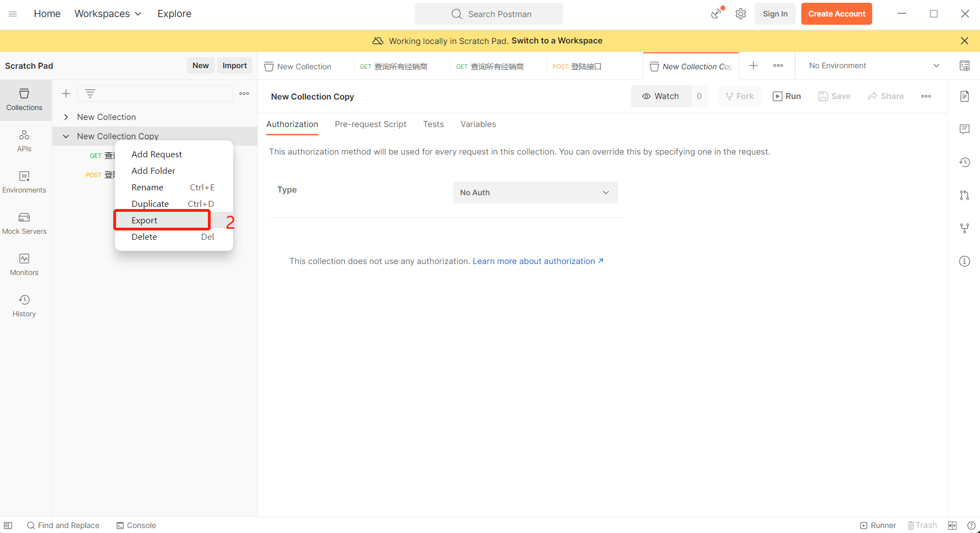Open the Runner from the status bar

click(x=878, y=525)
